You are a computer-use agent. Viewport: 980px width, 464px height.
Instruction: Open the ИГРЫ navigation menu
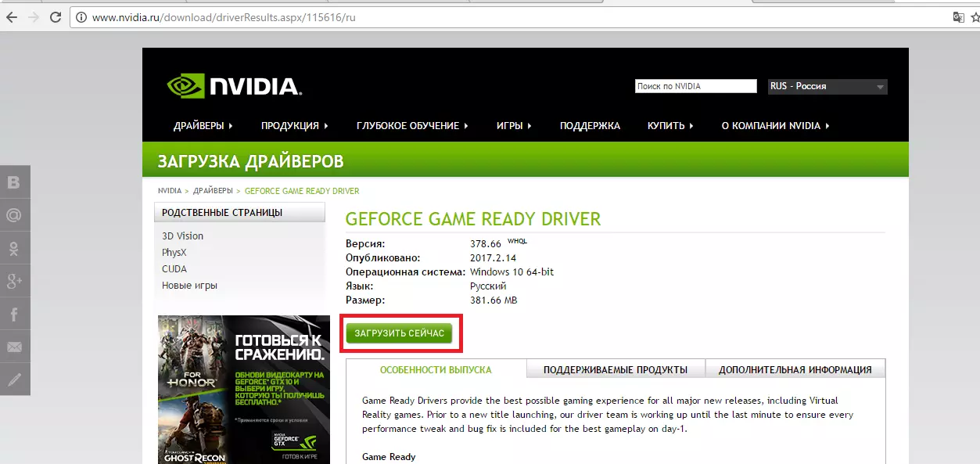point(514,126)
